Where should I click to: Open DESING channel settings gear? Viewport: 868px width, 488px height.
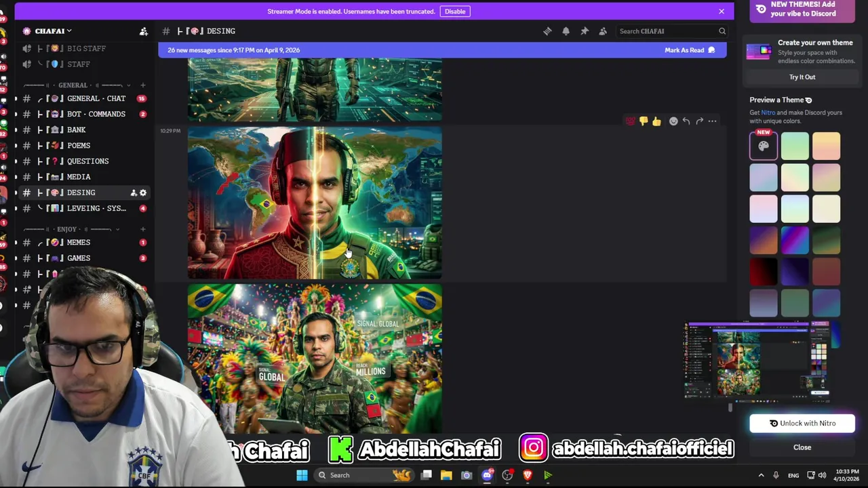click(x=143, y=192)
